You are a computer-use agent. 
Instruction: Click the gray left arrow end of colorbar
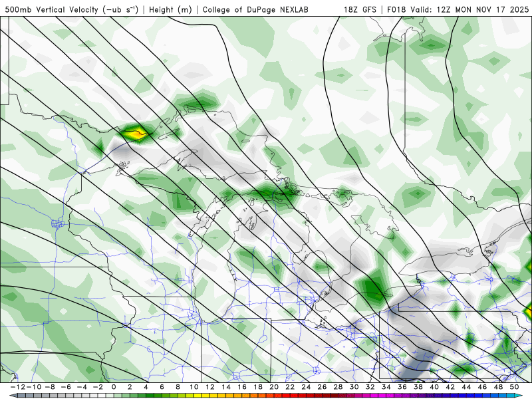point(13,396)
